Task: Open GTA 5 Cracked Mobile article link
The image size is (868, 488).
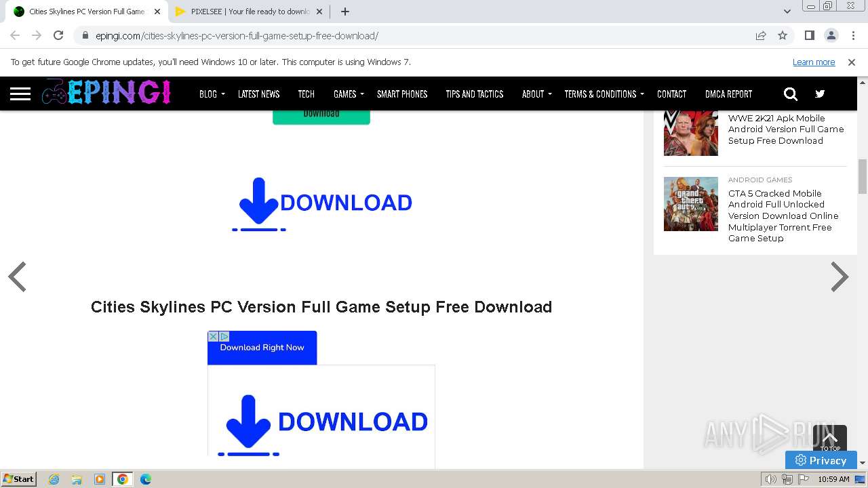Action: [783, 216]
